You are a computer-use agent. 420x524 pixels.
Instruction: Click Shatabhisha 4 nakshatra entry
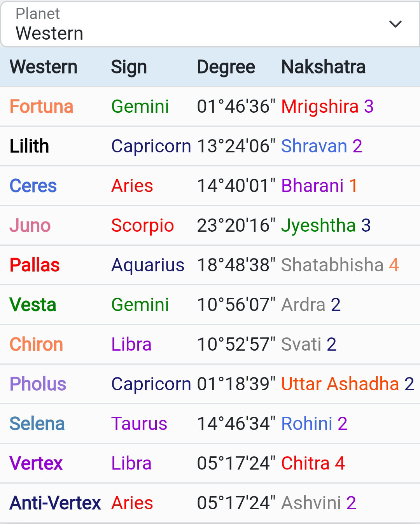point(340,265)
